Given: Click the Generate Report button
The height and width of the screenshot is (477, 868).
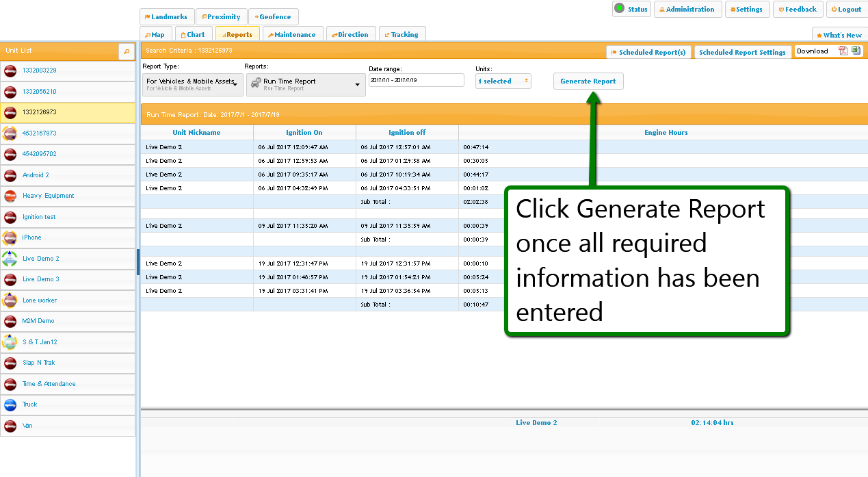Looking at the screenshot, I should point(588,81).
